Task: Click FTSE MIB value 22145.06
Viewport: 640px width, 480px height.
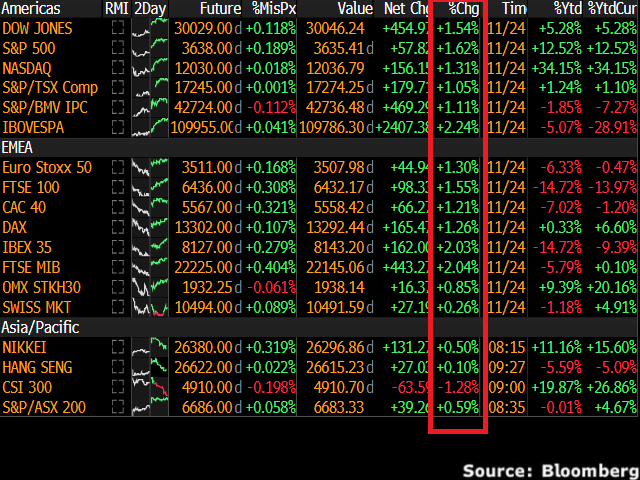Action: pos(335,267)
